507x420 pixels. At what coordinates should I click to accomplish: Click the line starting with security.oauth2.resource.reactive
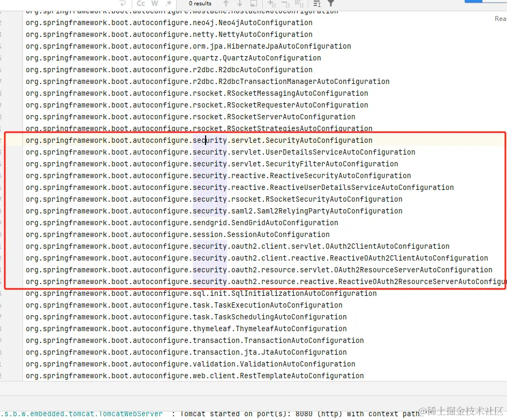267,282
